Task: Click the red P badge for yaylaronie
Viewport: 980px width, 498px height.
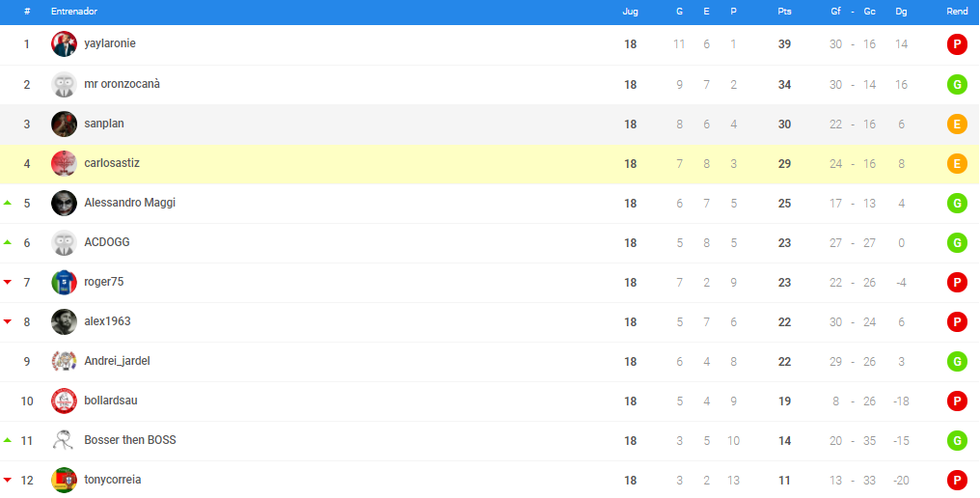Action: 957,44
